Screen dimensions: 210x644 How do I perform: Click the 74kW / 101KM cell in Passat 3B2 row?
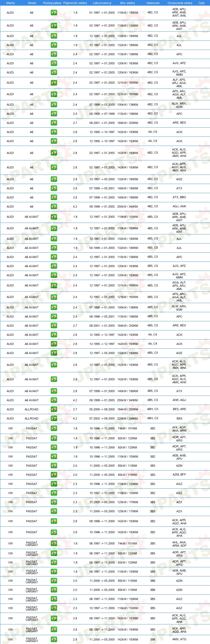(x=128, y=428)
